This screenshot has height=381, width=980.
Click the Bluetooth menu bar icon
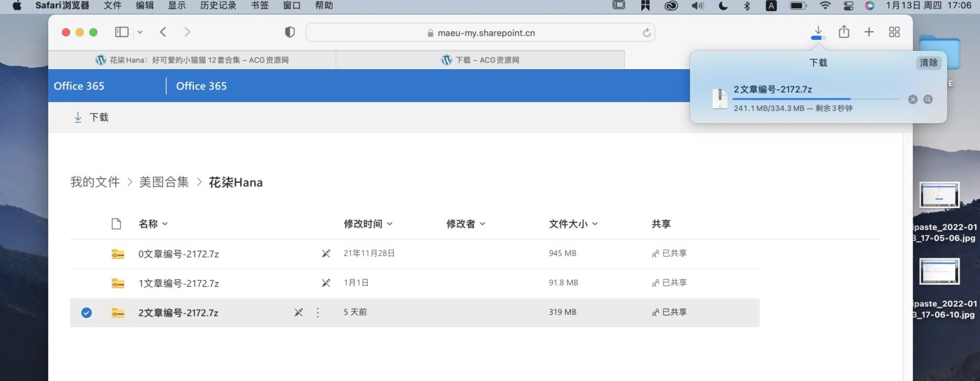click(x=747, y=6)
